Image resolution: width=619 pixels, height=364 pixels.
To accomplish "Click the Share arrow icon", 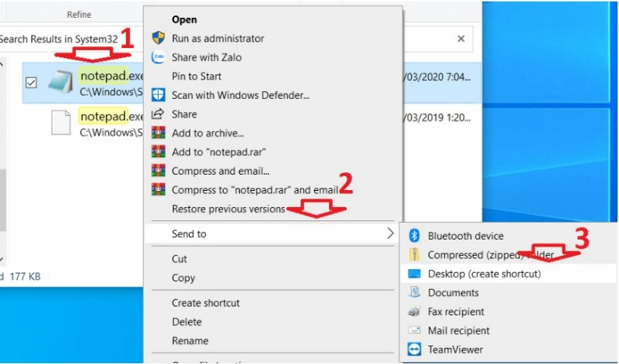I will pos(158,114).
